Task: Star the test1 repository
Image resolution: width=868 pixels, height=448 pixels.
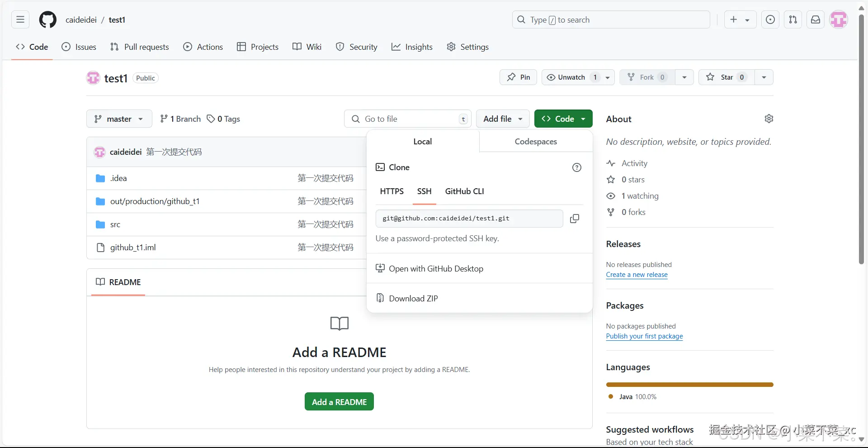Action: pyautogui.click(x=726, y=77)
